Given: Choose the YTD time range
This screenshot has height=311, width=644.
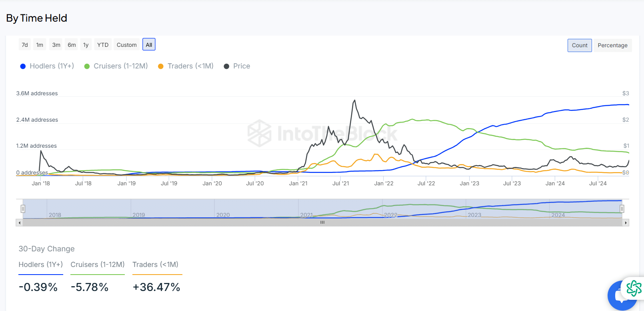Looking at the screenshot, I should tap(103, 45).
